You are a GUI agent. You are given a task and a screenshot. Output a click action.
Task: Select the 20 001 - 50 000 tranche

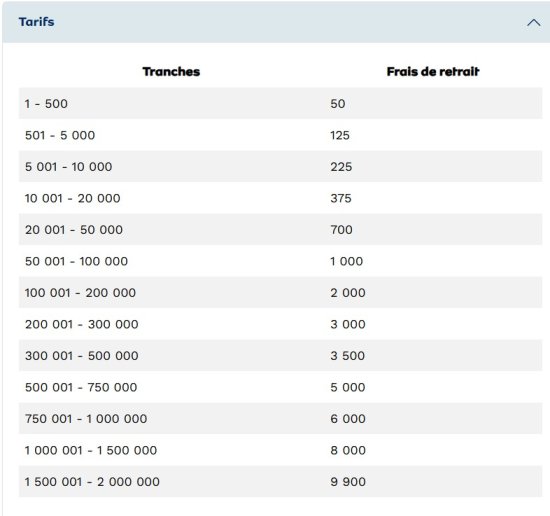[x=74, y=230]
